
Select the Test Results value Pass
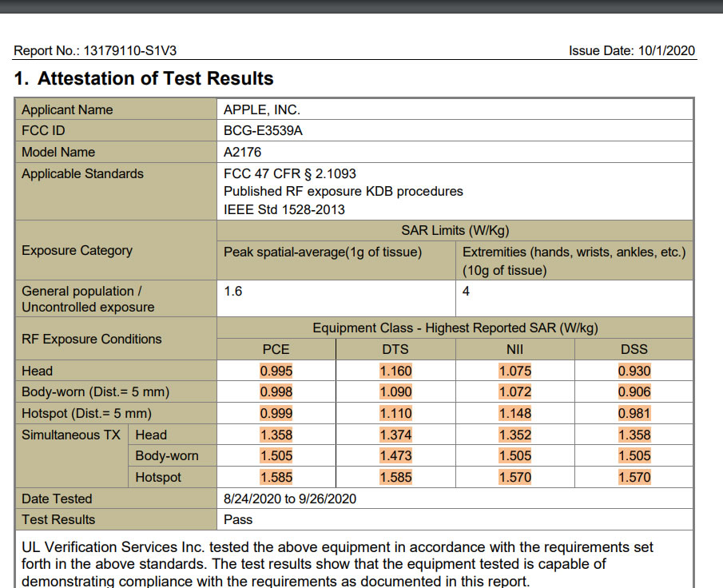(238, 519)
